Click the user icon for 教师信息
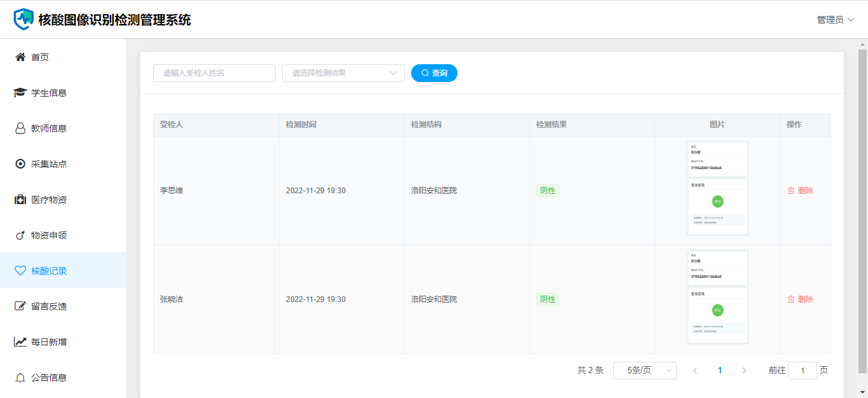 [20, 128]
